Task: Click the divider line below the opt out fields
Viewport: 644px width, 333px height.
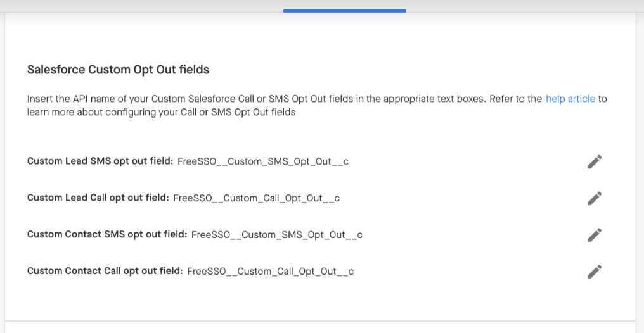Action: [320, 321]
